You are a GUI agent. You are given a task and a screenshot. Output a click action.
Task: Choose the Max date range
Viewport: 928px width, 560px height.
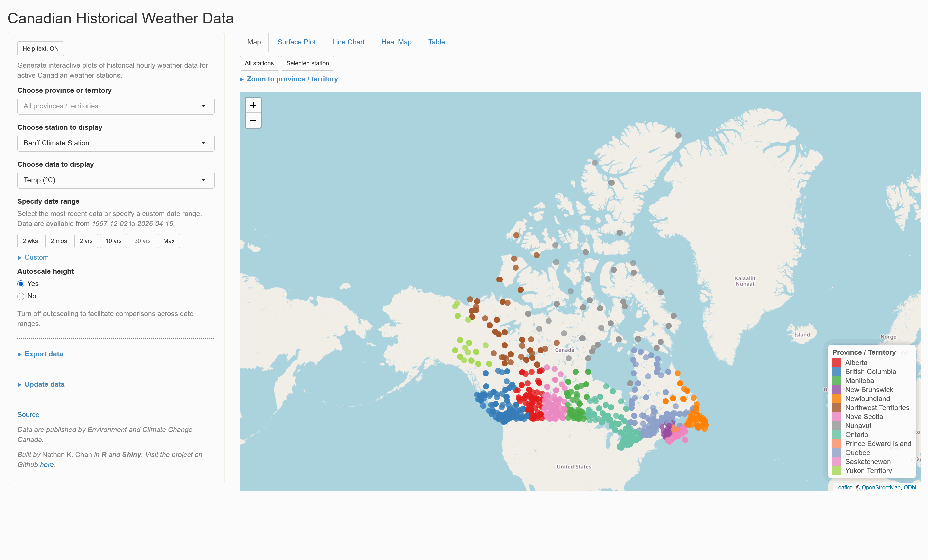(x=169, y=241)
